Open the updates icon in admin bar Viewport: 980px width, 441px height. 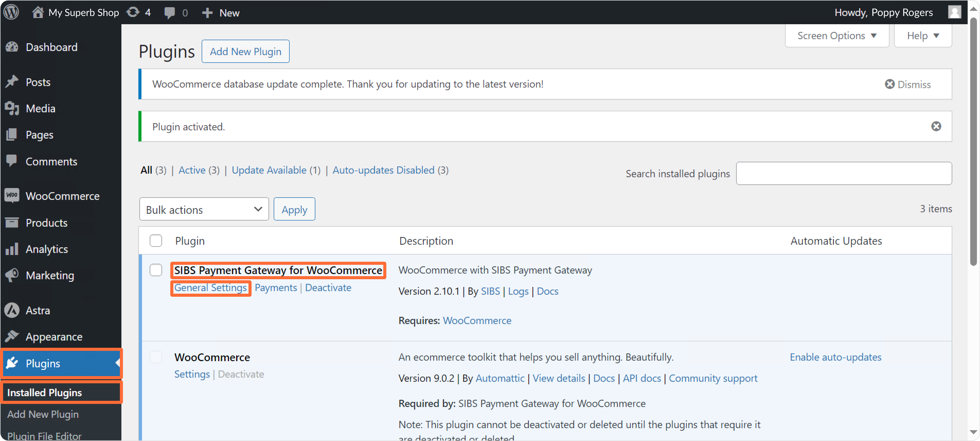[133, 12]
